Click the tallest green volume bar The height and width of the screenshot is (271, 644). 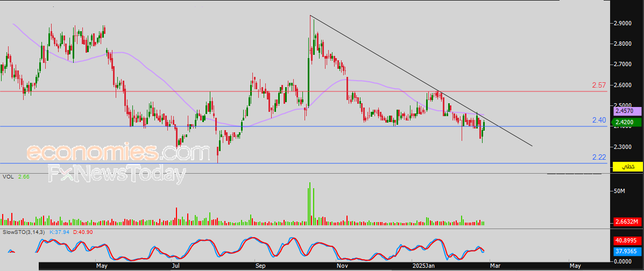(x=310, y=204)
